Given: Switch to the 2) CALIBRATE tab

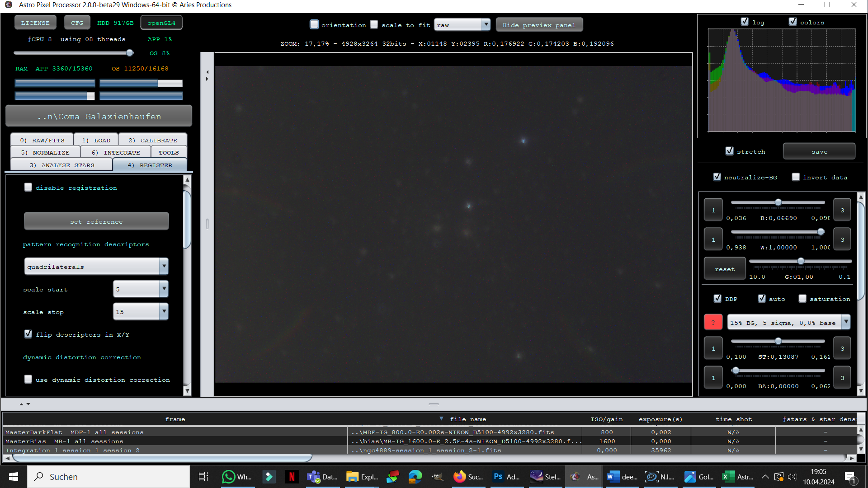Looking at the screenshot, I should click(153, 140).
